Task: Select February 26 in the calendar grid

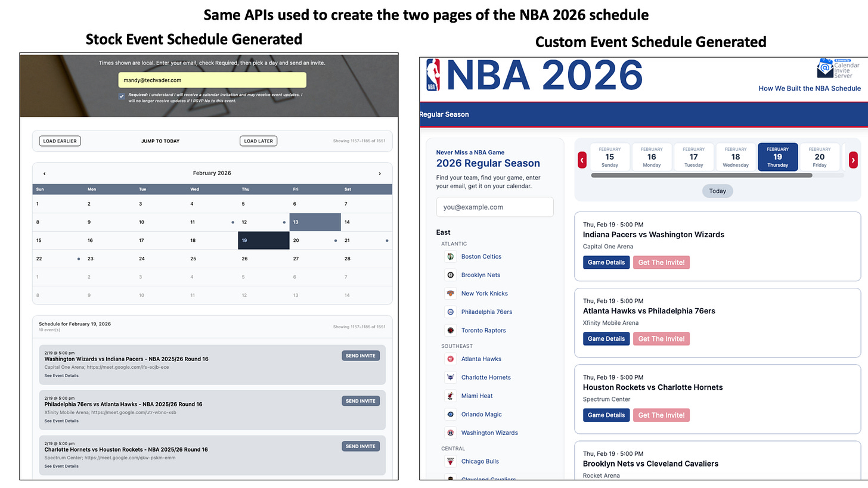Action: (263, 259)
